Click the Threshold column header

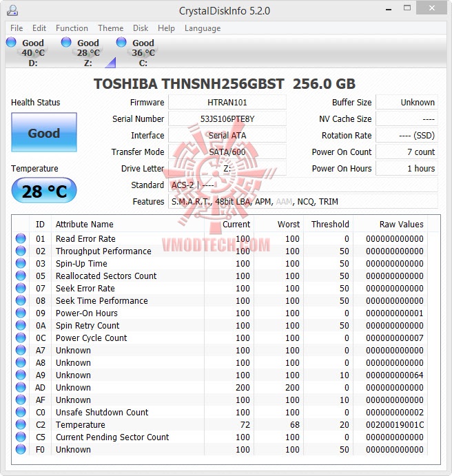[x=328, y=224]
